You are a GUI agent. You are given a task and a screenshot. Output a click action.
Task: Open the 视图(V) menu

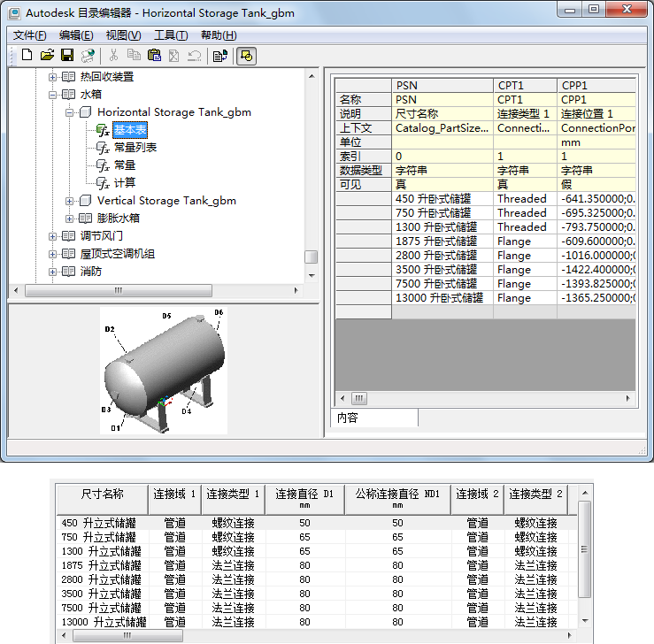[124, 35]
